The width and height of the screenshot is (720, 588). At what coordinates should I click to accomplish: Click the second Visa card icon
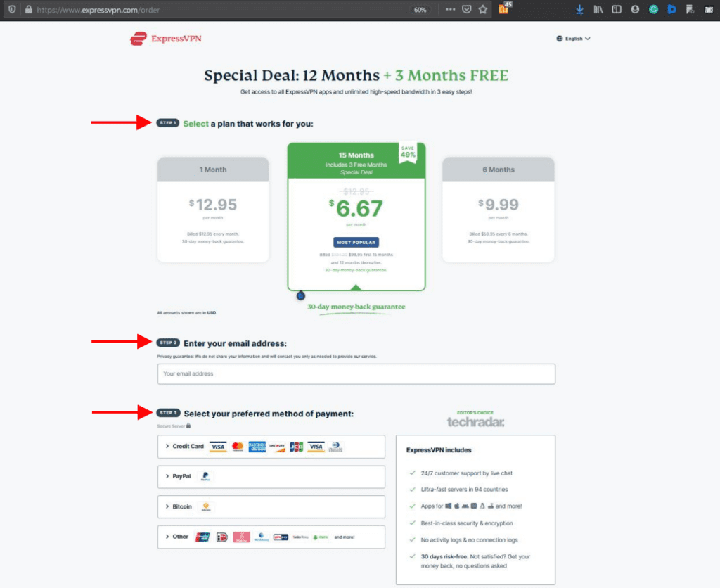(316, 447)
